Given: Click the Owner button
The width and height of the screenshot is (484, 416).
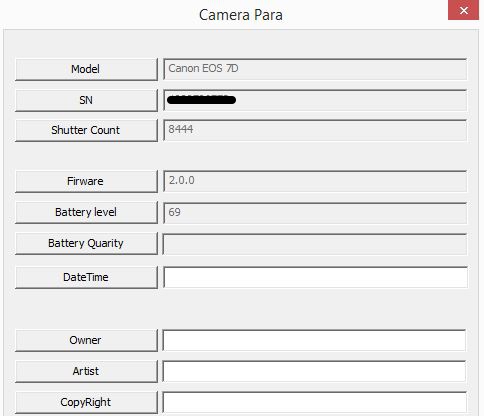Looking at the screenshot, I should click(86, 340).
